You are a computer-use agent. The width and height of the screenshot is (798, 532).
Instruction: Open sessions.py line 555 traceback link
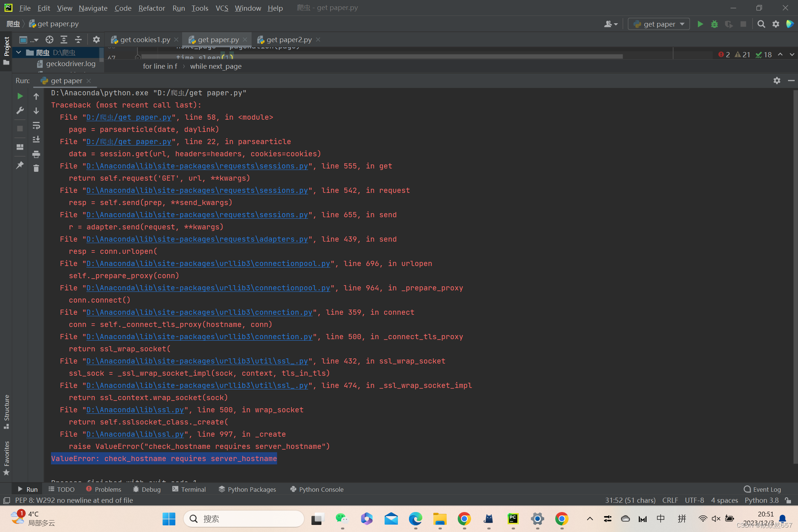[197, 166]
